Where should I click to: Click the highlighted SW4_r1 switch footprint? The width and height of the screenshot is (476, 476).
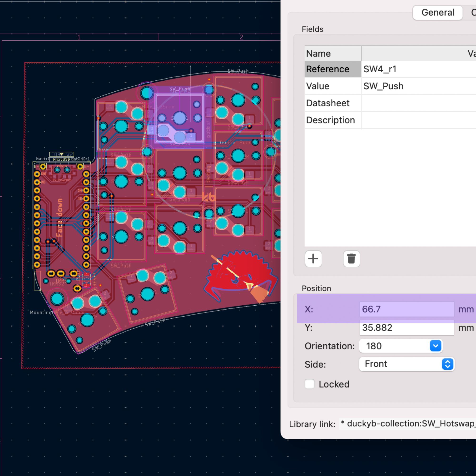[x=180, y=118]
